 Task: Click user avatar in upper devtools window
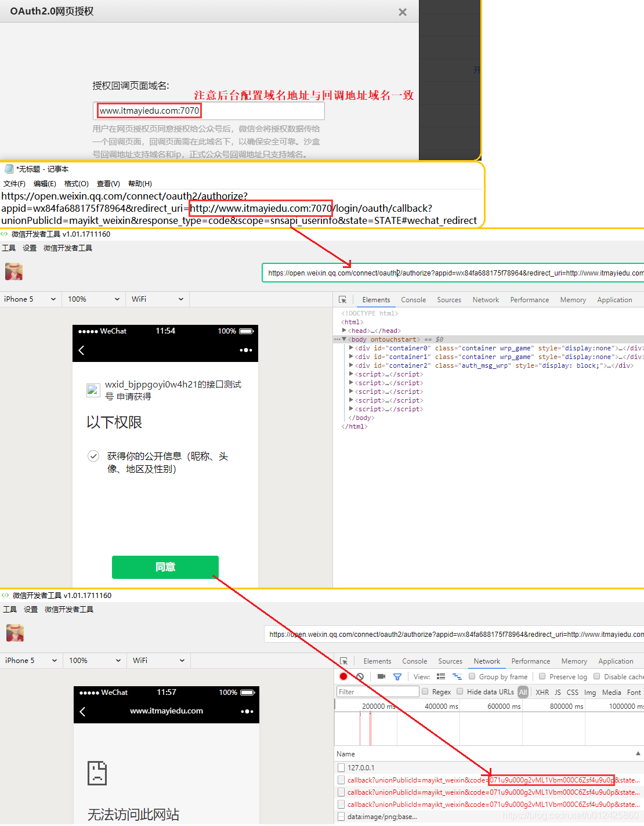pos(14,271)
